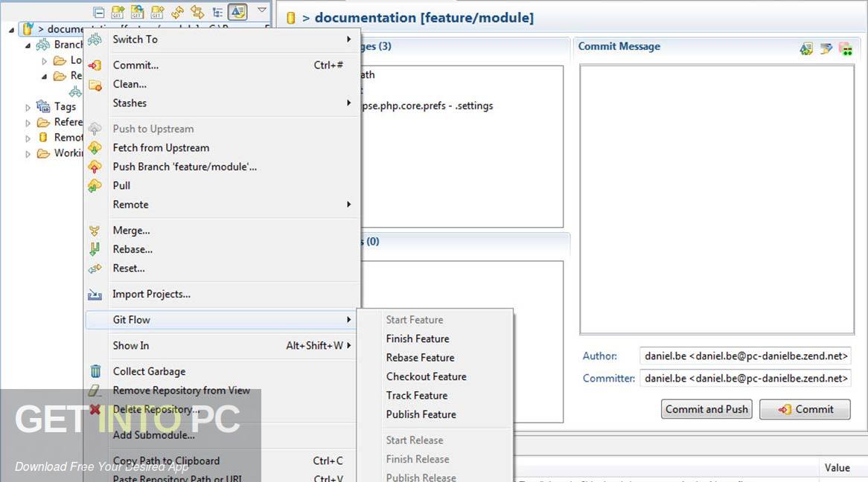Toggle add Signed-off-by icon
The width and height of the screenshot is (868, 482).
(x=826, y=48)
